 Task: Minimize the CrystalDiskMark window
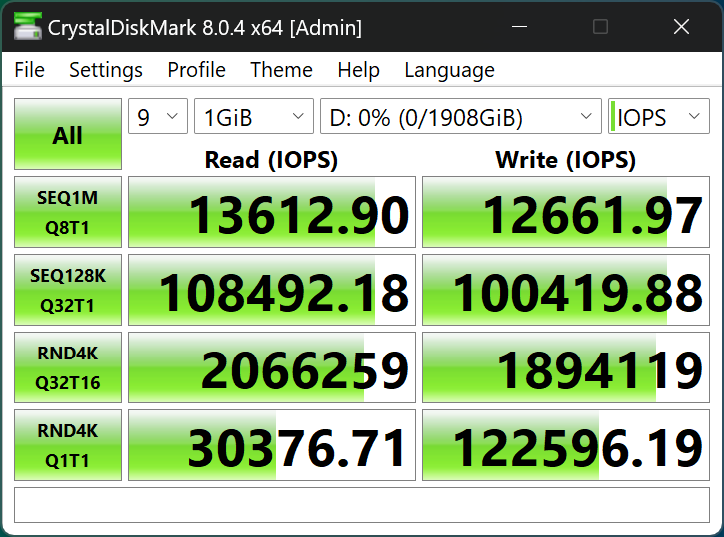[x=519, y=27]
